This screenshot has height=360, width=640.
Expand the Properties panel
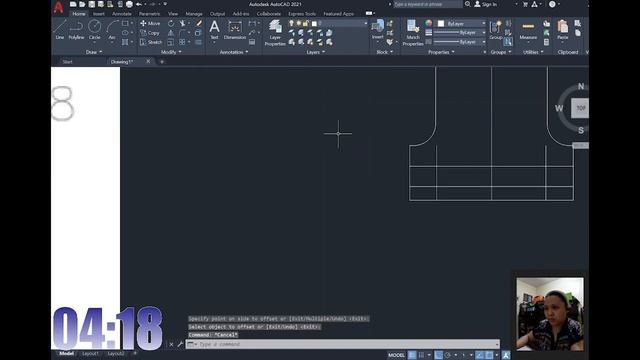point(441,52)
